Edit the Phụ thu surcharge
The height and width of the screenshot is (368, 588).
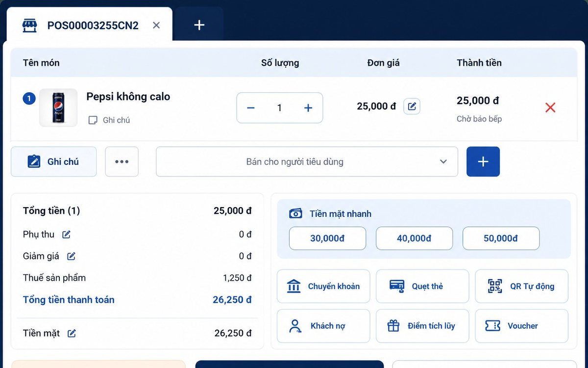67,235
